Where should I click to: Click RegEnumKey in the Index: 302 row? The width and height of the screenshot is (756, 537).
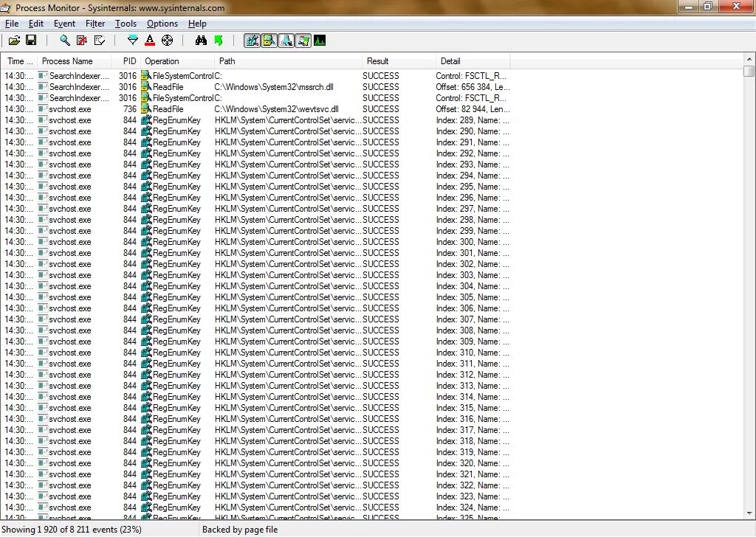coord(176,264)
